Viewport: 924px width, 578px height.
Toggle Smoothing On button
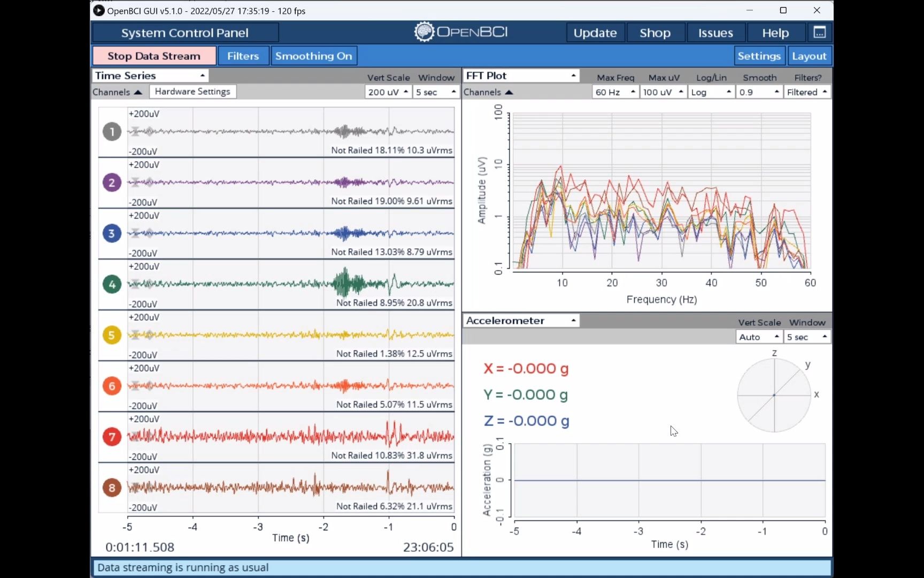(314, 56)
